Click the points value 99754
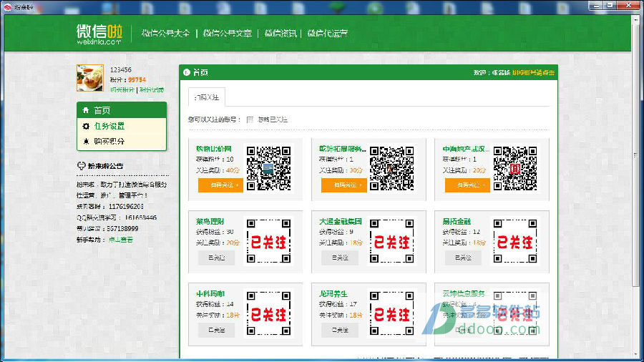This screenshot has width=644, height=362. tap(137, 79)
